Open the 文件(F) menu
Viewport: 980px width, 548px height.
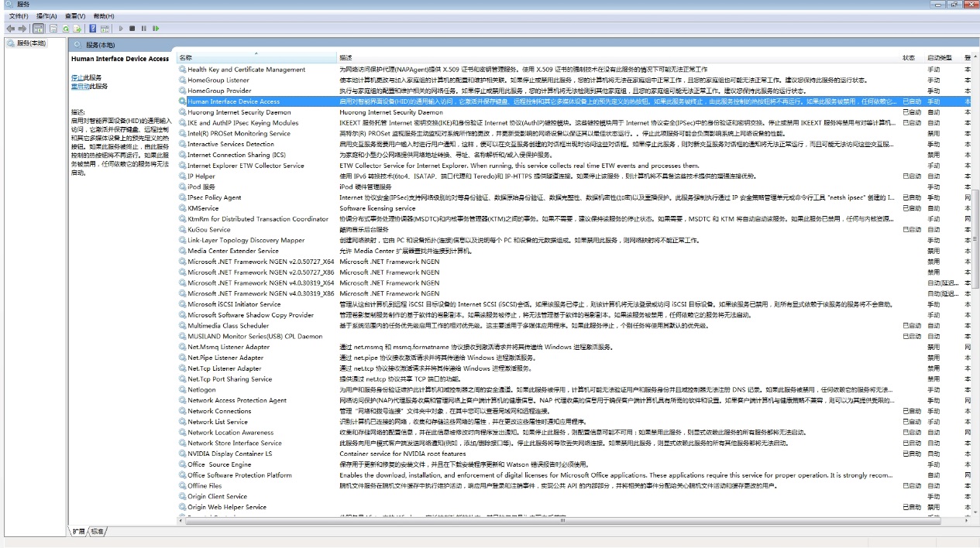point(19,16)
